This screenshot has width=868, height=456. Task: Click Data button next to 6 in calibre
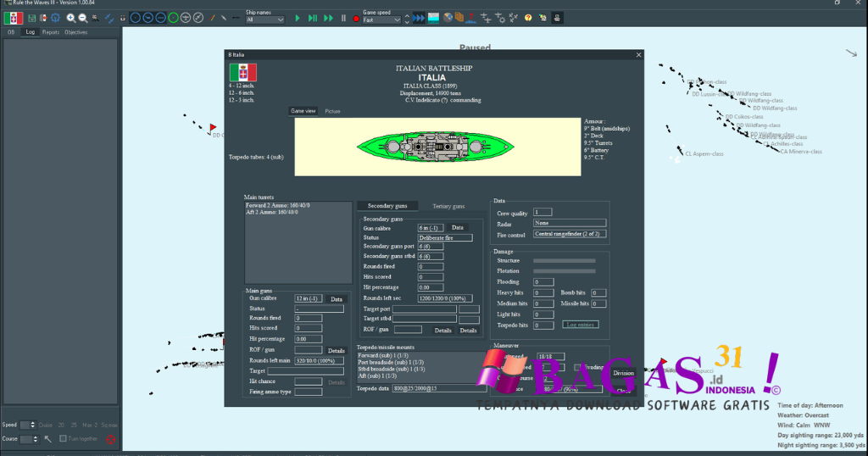tap(457, 227)
